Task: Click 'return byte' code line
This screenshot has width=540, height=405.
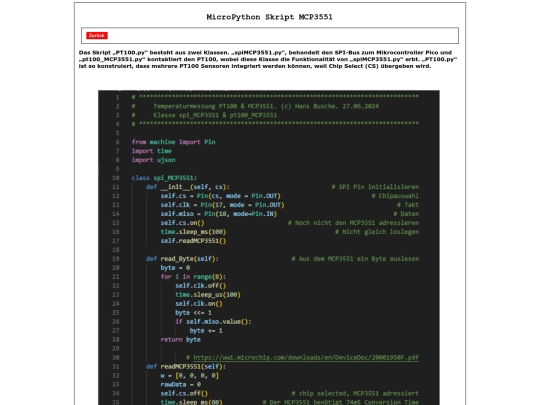Action: [180, 339]
